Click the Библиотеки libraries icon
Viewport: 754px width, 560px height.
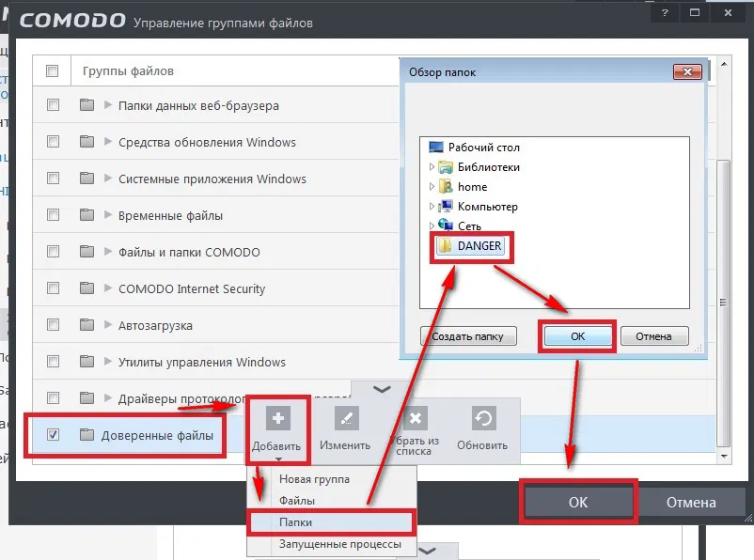(x=446, y=167)
